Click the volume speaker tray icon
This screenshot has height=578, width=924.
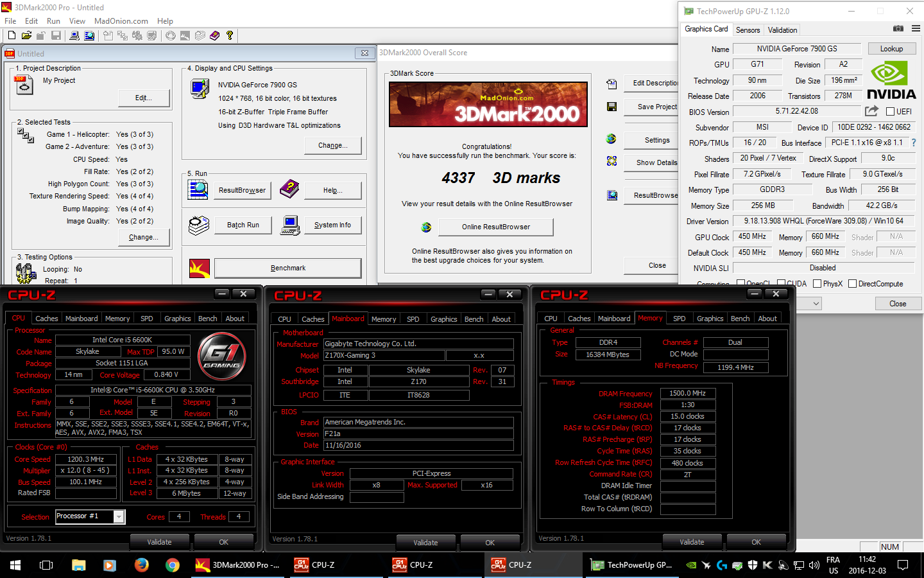pyautogui.click(x=814, y=566)
